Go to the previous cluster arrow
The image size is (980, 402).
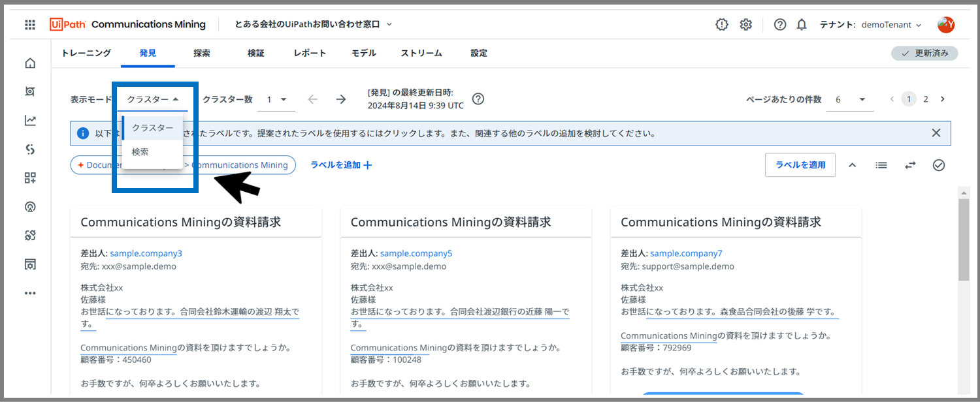click(x=313, y=99)
